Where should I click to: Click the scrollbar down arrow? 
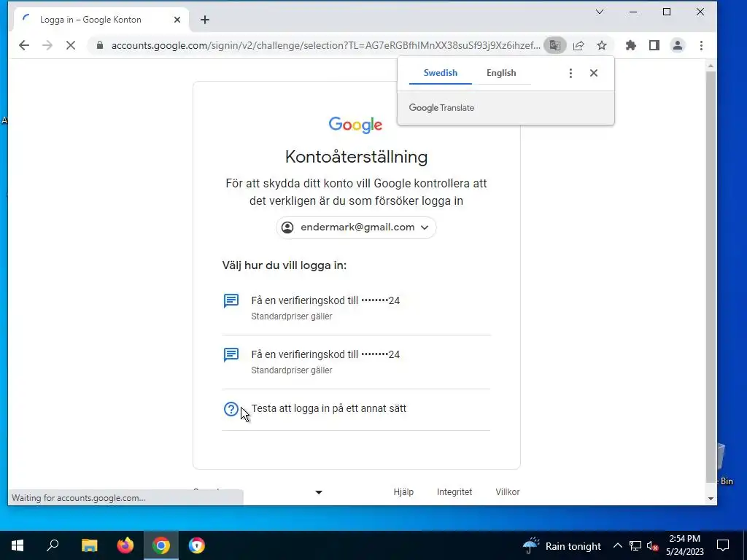[x=711, y=499]
